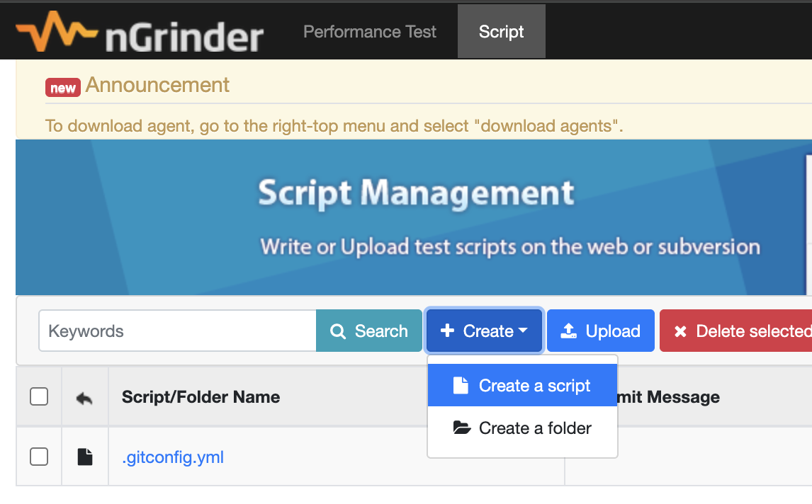Click the Script/Folder Name column header
Screen dimensions: 812x504
201,397
